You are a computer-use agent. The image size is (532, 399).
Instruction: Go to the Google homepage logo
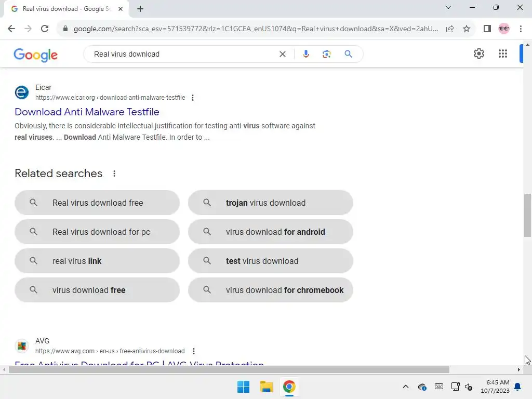36,55
